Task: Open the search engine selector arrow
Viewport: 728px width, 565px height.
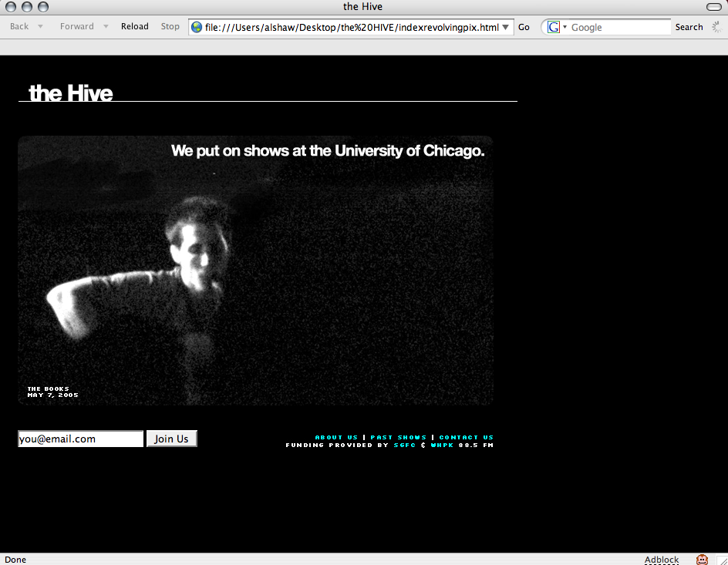Action: [x=565, y=27]
